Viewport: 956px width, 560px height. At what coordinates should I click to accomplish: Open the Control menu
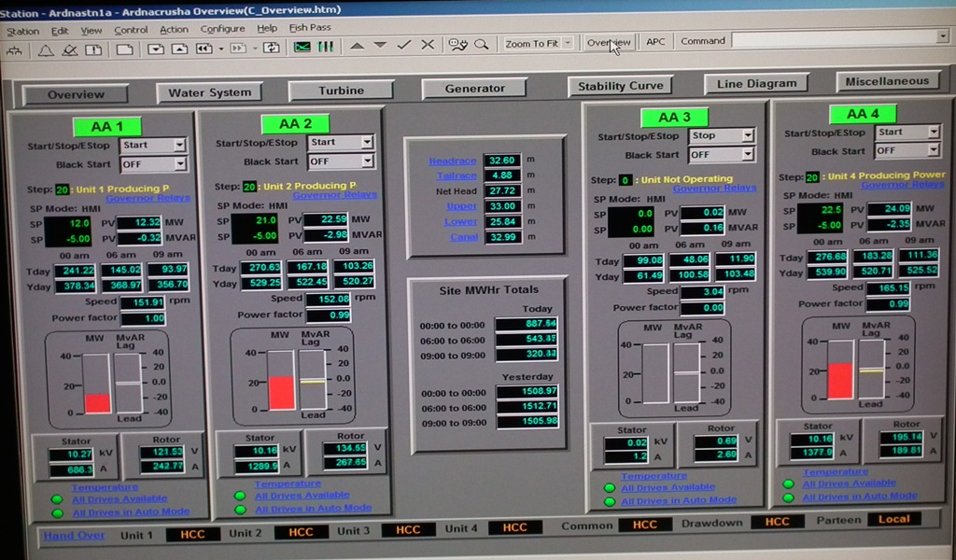click(131, 30)
